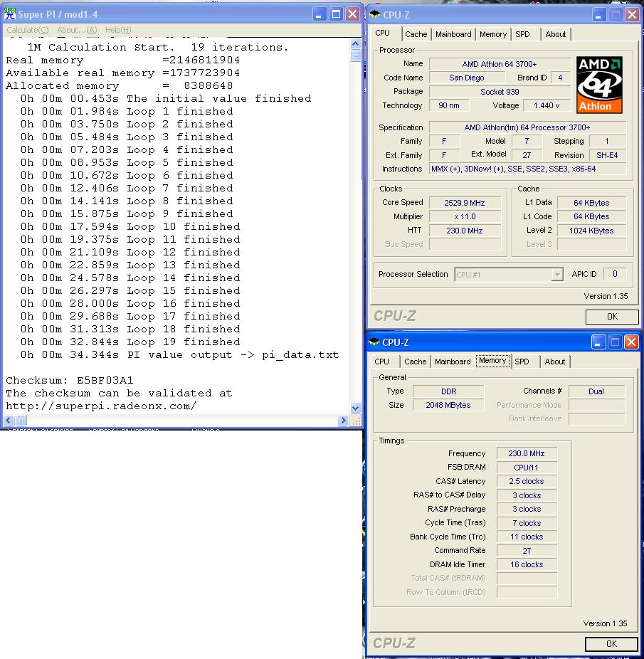This screenshot has height=659, width=644.
Task: Click 'Loop 19 finished' line in Super PI
Action: [x=130, y=342]
